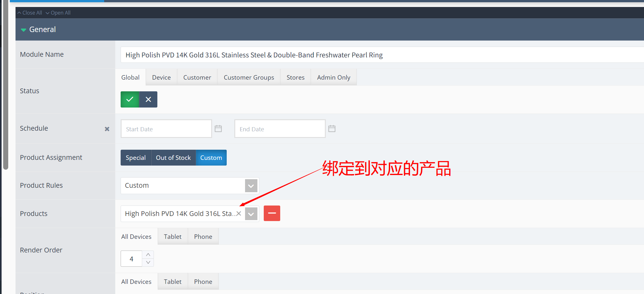Open the Product Rules dropdown
The width and height of the screenshot is (644, 294).
pos(251,186)
